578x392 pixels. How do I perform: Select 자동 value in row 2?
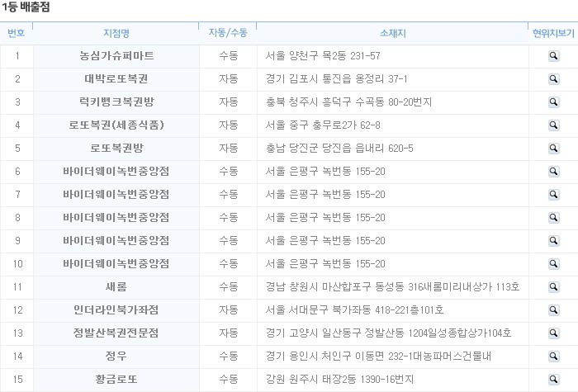tap(229, 79)
